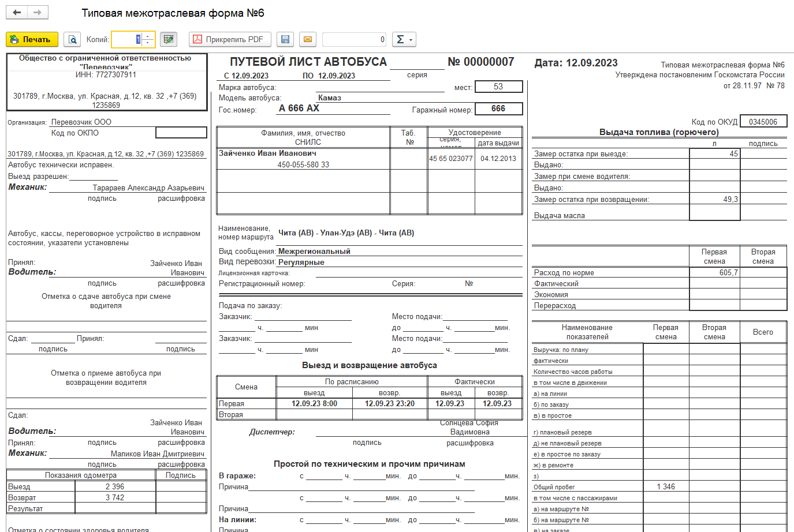794x532 pixels.
Task: Send the form by email envelope icon
Action: click(x=308, y=39)
